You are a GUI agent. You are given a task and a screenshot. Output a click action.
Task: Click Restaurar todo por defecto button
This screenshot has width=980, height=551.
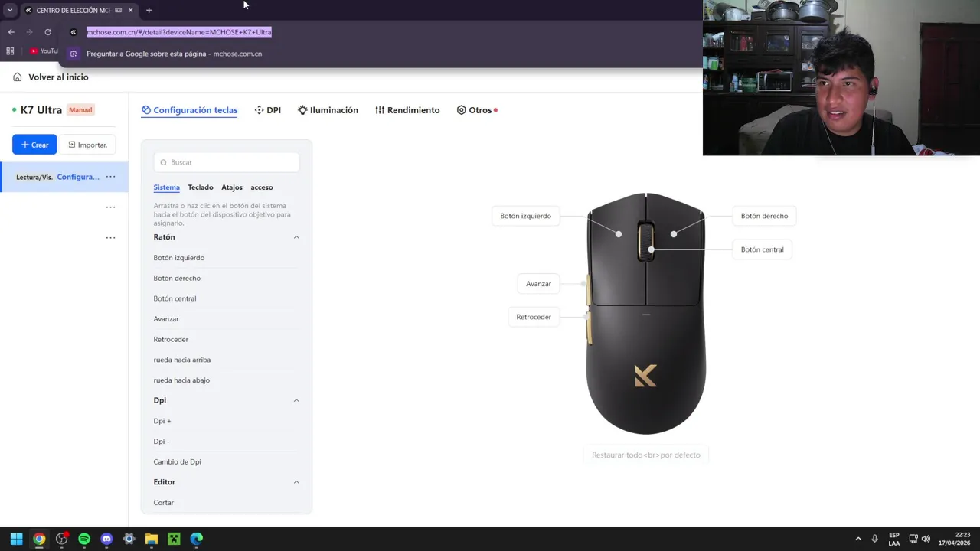pyautogui.click(x=645, y=455)
